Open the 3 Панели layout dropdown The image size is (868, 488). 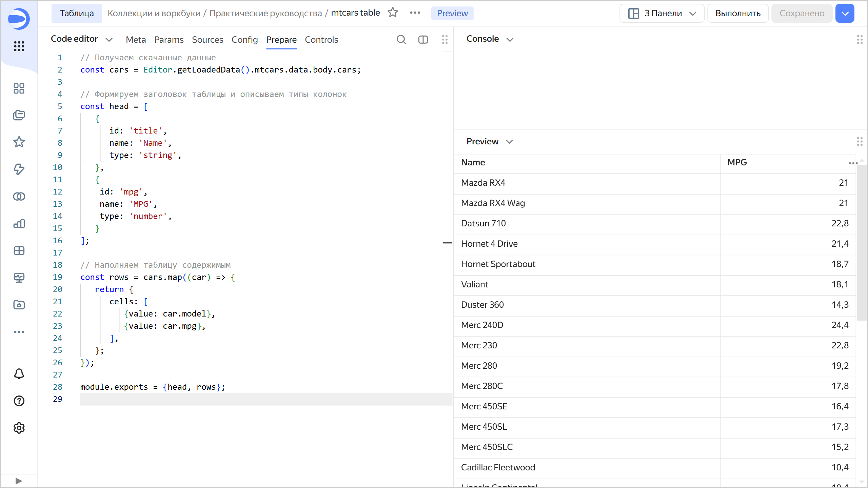point(662,13)
